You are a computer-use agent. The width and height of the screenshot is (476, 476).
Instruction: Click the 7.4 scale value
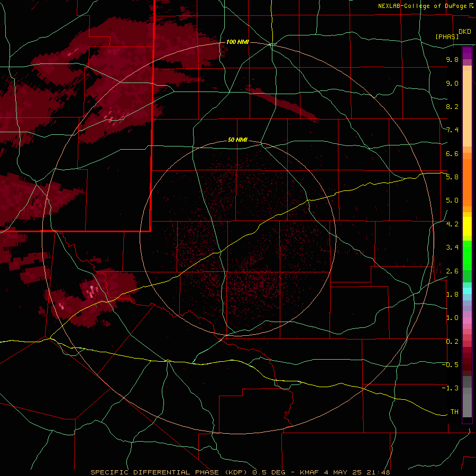tap(452, 130)
